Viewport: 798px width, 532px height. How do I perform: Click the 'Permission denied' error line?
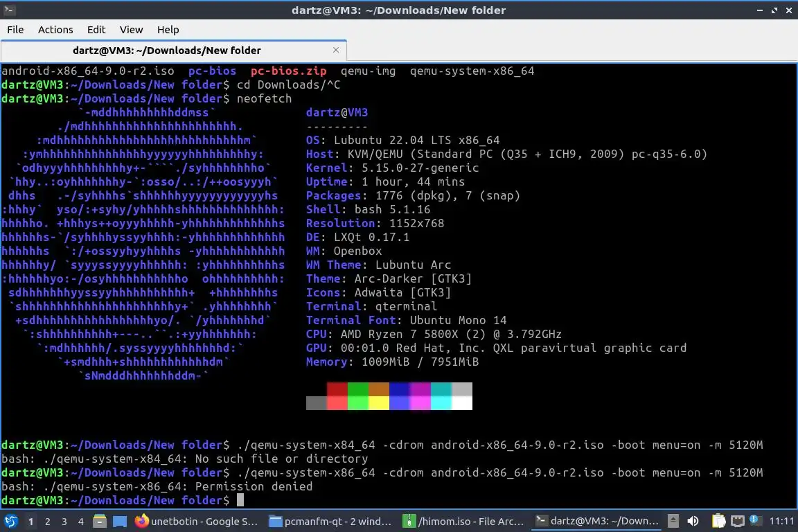tap(157, 487)
